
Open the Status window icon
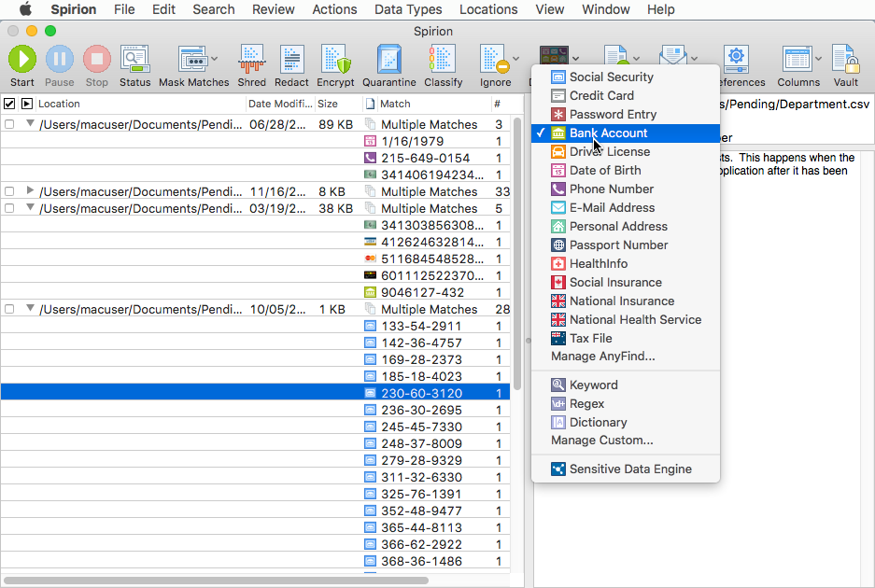tap(135, 59)
